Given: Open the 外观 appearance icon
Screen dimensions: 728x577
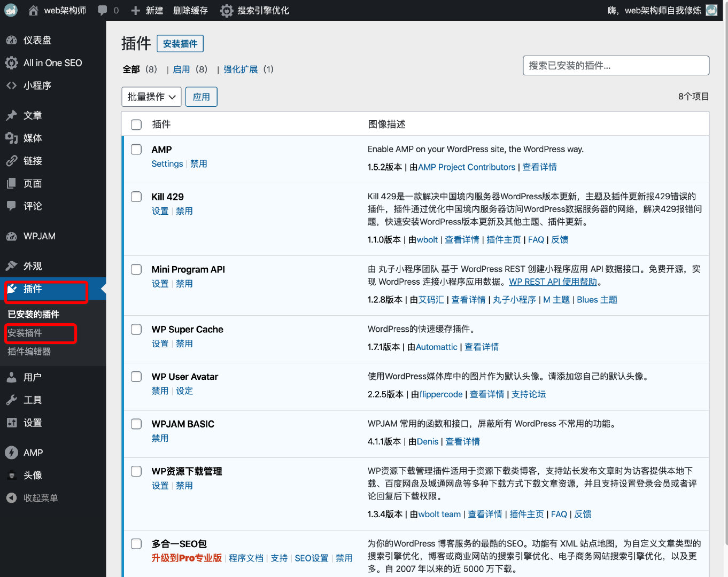Looking at the screenshot, I should point(12,266).
